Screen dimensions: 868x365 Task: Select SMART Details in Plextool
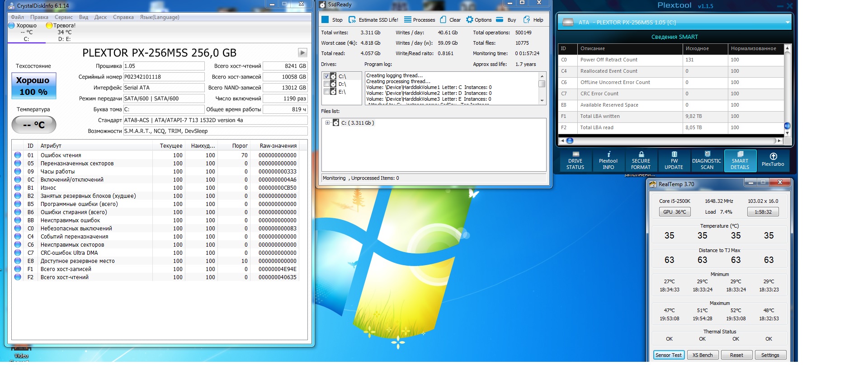740,161
